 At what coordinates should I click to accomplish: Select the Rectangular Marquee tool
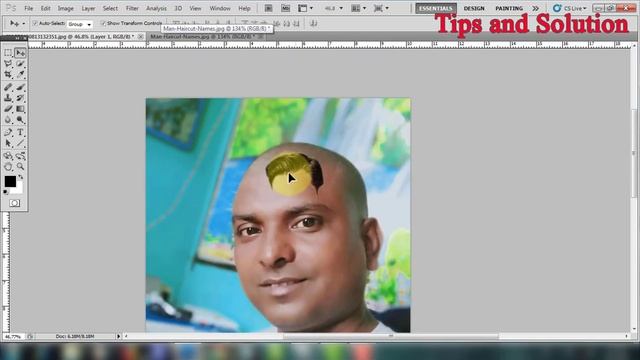click(x=8, y=53)
